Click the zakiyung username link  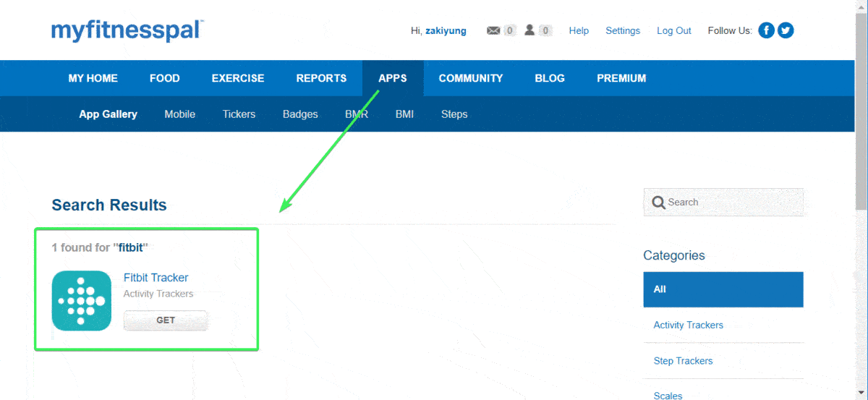pyautogui.click(x=446, y=30)
